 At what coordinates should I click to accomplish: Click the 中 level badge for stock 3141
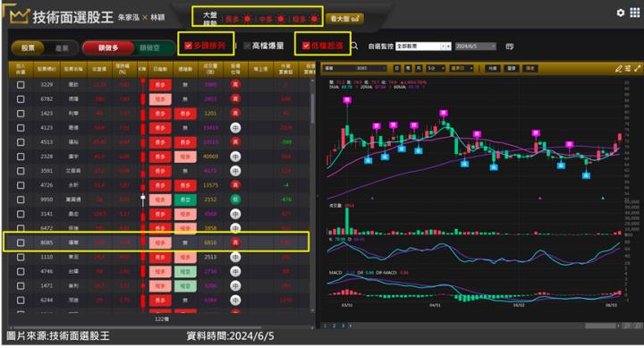pyautogui.click(x=235, y=214)
